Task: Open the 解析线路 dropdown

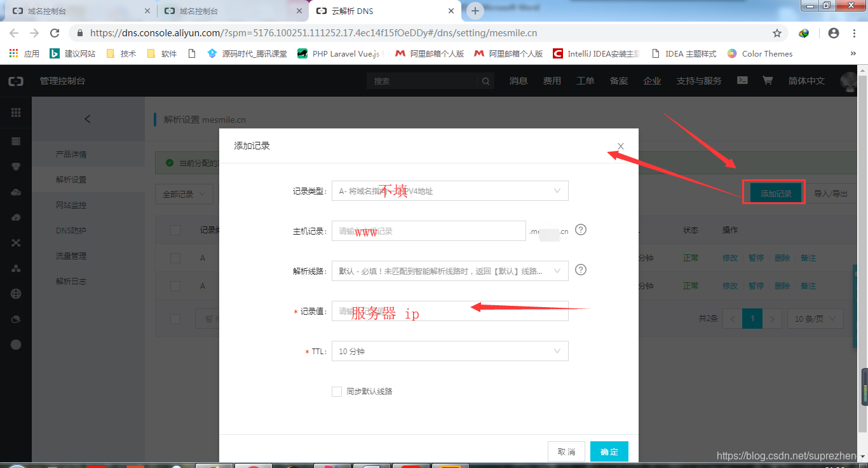Action: tap(450, 271)
